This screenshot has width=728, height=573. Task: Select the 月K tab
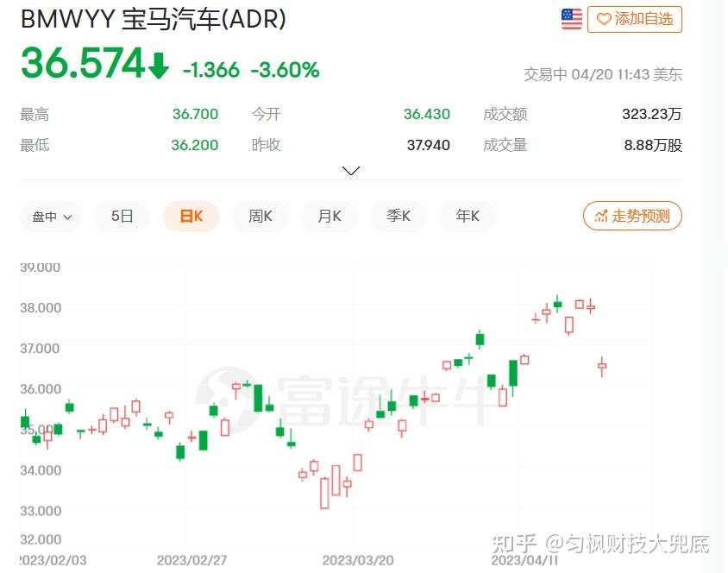pos(329,217)
